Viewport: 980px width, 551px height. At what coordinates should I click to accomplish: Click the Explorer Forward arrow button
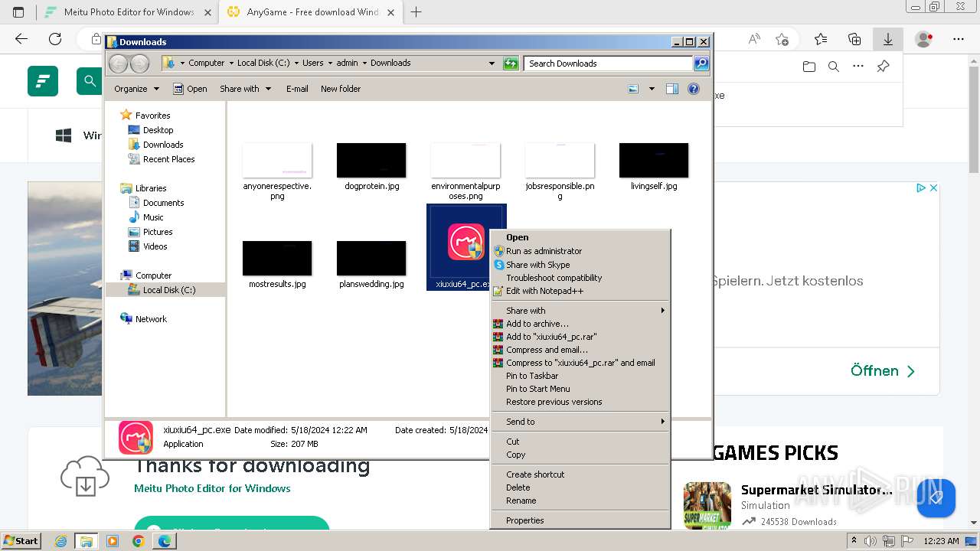(139, 64)
